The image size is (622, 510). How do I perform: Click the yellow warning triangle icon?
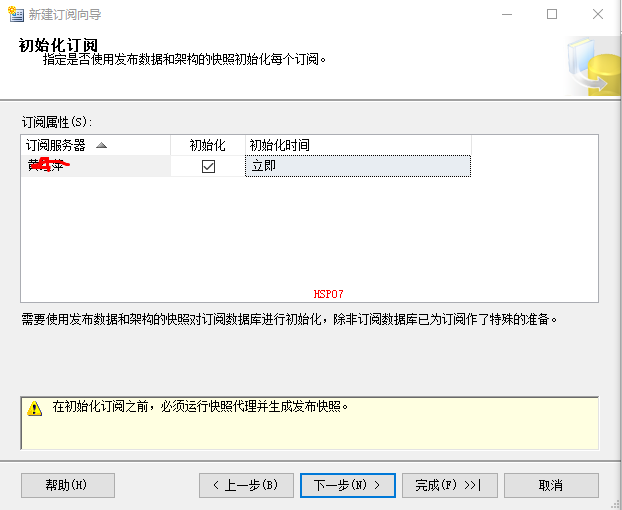tap(35, 408)
